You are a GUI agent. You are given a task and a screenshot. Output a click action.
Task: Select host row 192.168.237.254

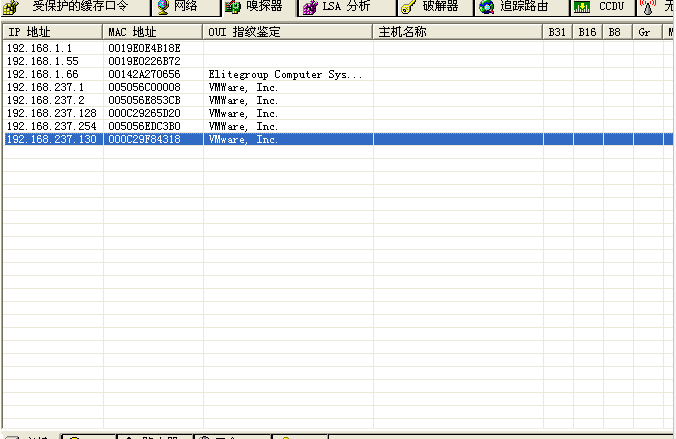[x=338, y=126]
